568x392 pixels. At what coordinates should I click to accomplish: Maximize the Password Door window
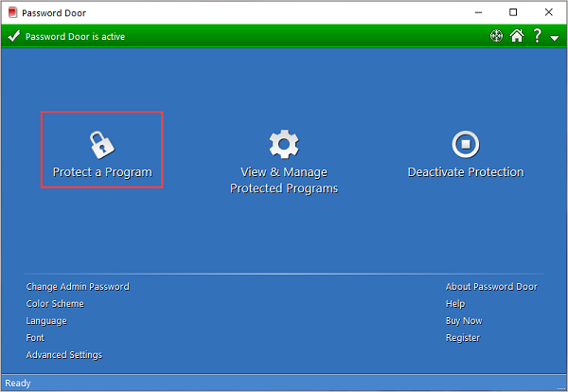click(512, 12)
